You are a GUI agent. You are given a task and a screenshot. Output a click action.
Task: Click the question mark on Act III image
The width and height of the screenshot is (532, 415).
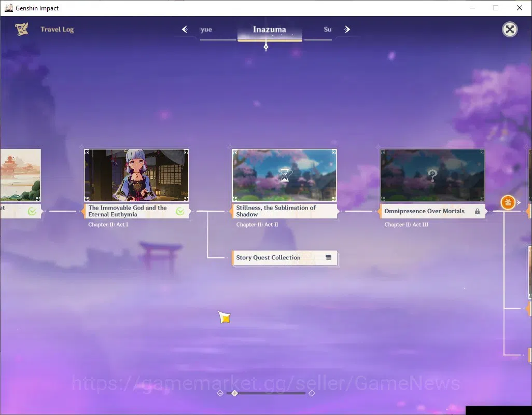click(x=432, y=175)
